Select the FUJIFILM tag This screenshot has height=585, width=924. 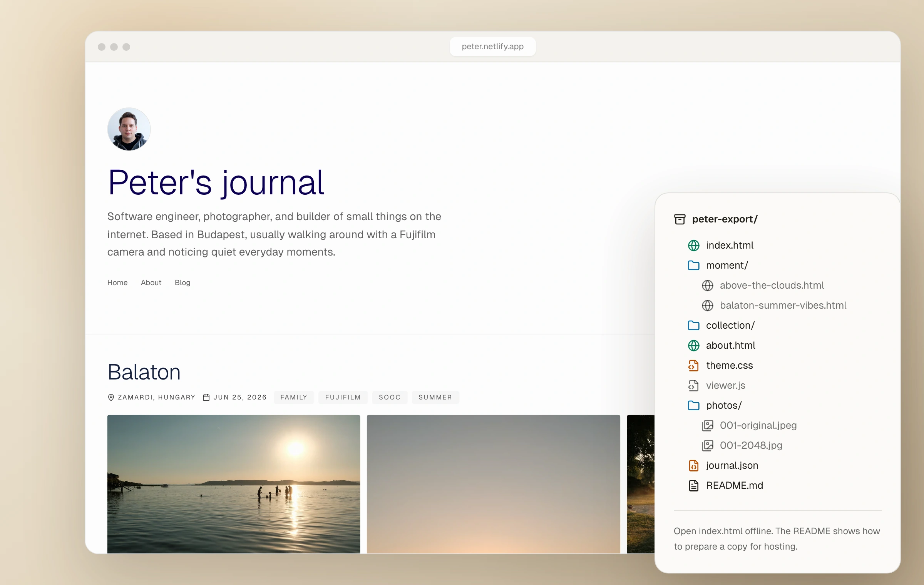tap(343, 398)
